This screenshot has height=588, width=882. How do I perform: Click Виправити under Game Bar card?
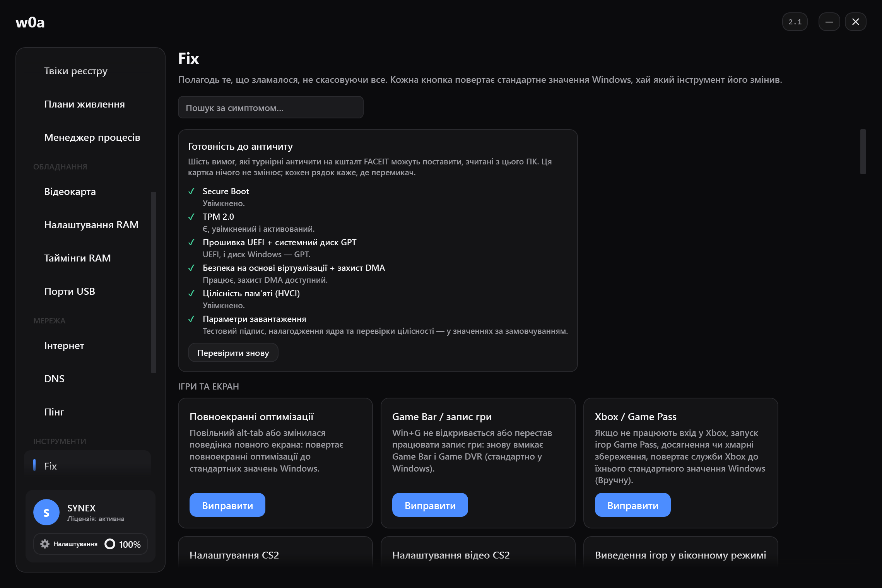(x=430, y=505)
